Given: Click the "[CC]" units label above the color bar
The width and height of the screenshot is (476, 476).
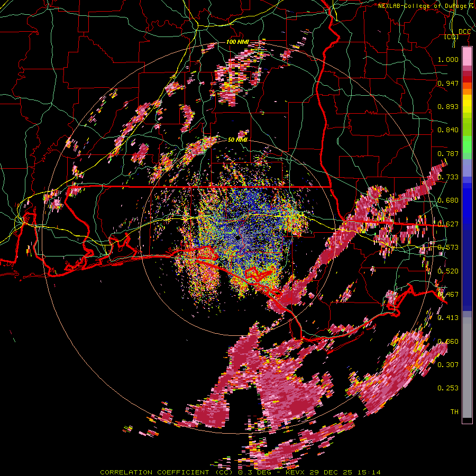Looking at the screenshot, I should point(452,37).
